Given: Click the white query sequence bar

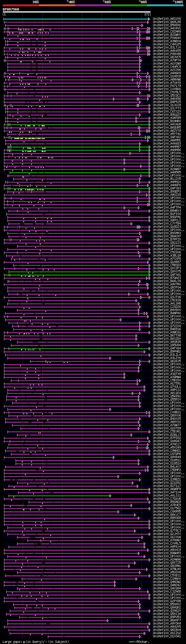Looking at the screenshot, I should (x=77, y=12).
